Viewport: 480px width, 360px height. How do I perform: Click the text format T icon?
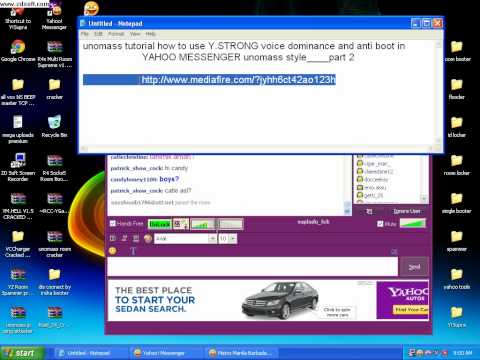tap(133, 251)
